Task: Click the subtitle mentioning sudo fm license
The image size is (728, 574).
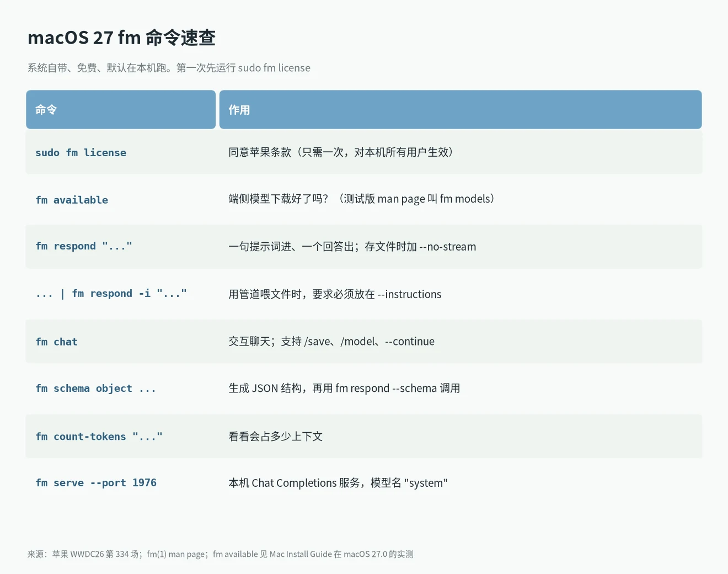Action: (169, 68)
